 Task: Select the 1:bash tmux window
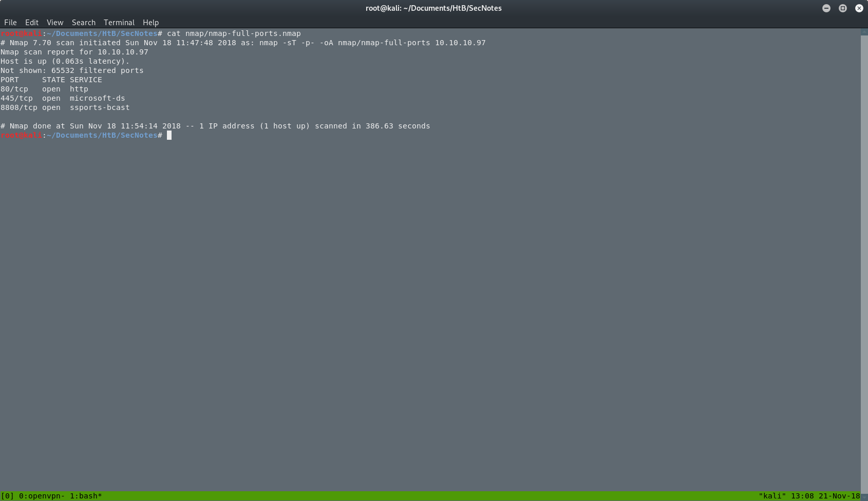pos(86,496)
